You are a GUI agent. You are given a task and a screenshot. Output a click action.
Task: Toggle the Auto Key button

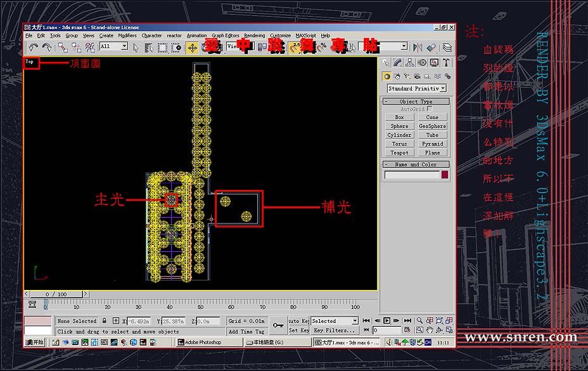(299, 321)
